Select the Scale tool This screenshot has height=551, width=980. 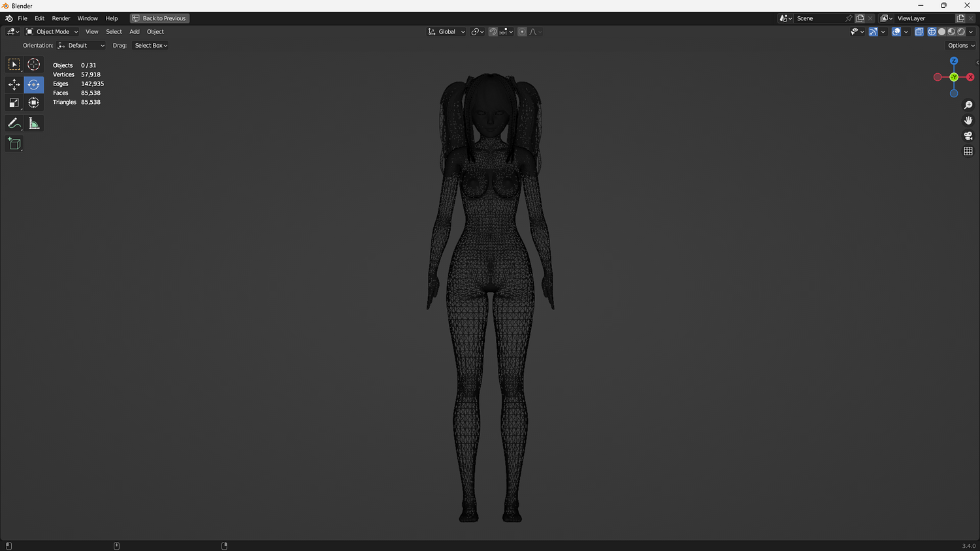click(x=14, y=102)
